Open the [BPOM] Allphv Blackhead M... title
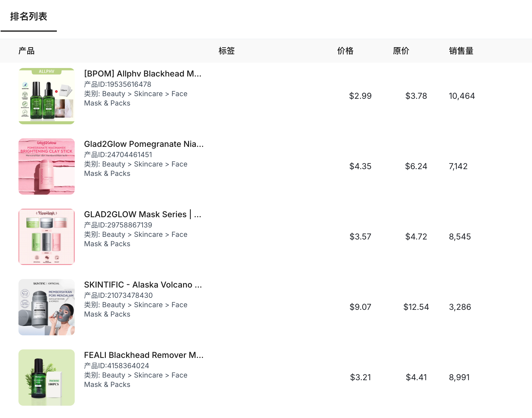This screenshot has height=418, width=532. pyautogui.click(x=143, y=74)
